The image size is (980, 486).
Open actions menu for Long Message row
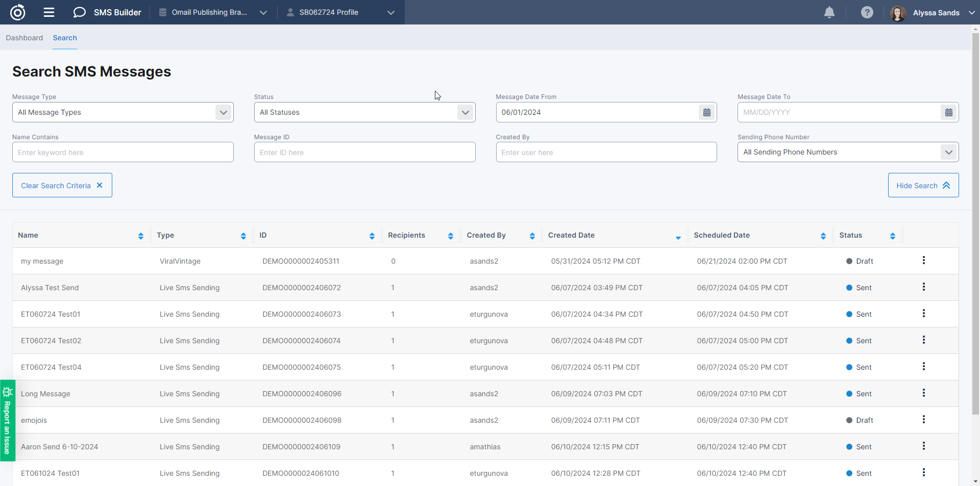click(x=923, y=393)
